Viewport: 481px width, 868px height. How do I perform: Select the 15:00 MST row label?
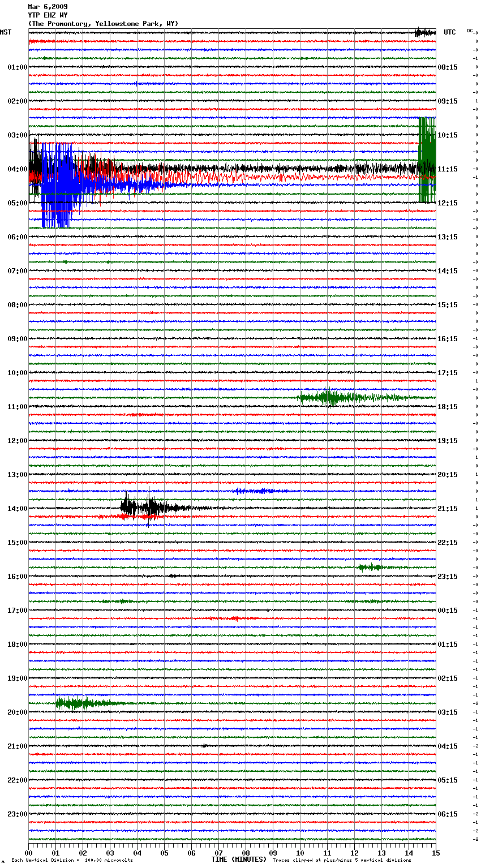pos(17,543)
